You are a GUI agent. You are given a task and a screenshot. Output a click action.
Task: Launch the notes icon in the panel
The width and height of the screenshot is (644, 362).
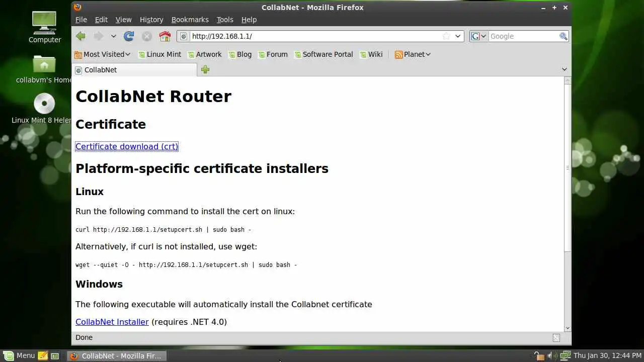coord(43,355)
